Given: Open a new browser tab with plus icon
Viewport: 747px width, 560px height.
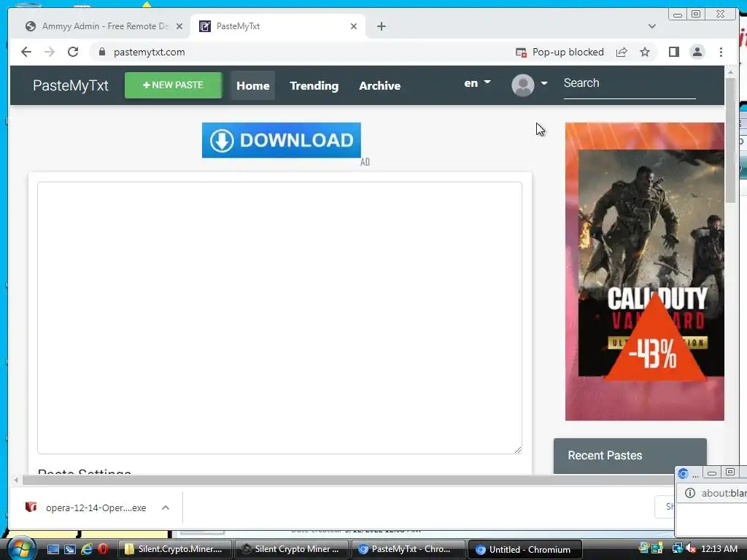Looking at the screenshot, I should pyautogui.click(x=381, y=26).
